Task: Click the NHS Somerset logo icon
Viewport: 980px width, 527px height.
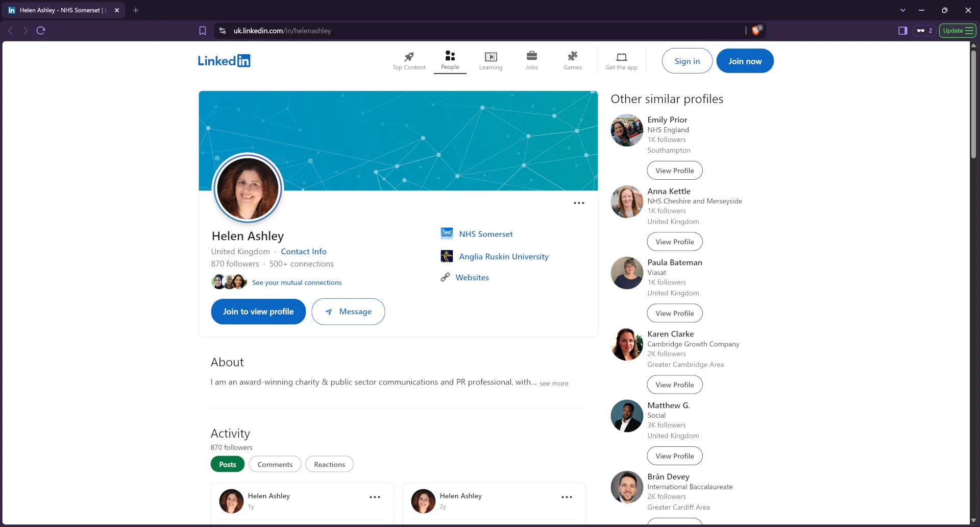Action: point(447,233)
